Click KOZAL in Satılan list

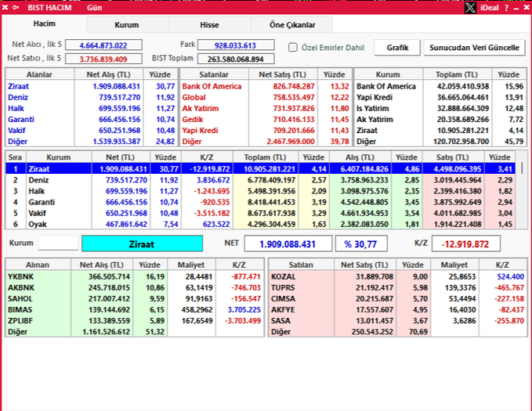click(284, 276)
